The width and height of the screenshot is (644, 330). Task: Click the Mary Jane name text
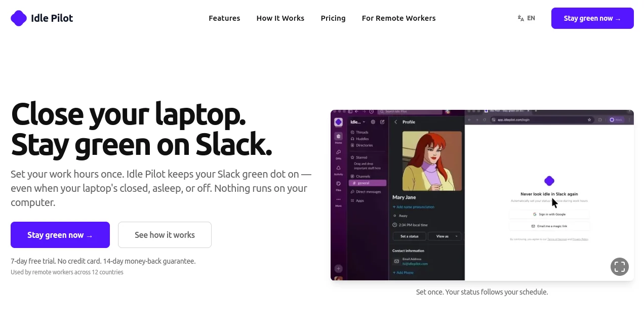point(404,197)
